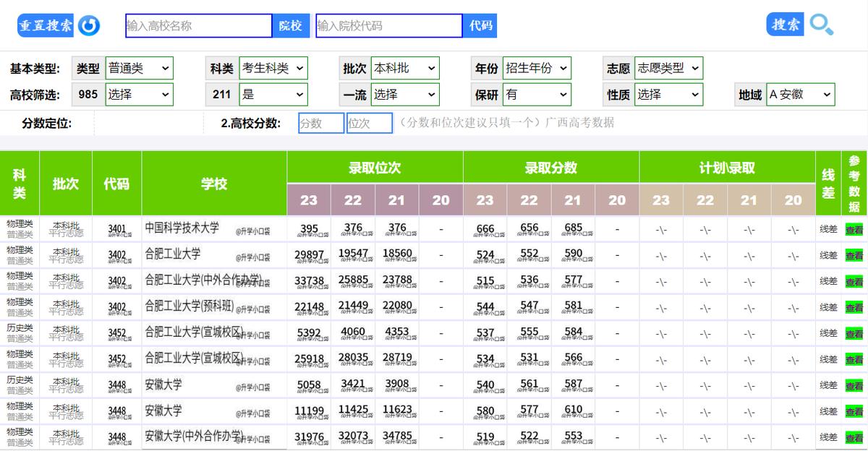
Task: Open the 科类 dropdown for 考生科类
Action: (272, 68)
